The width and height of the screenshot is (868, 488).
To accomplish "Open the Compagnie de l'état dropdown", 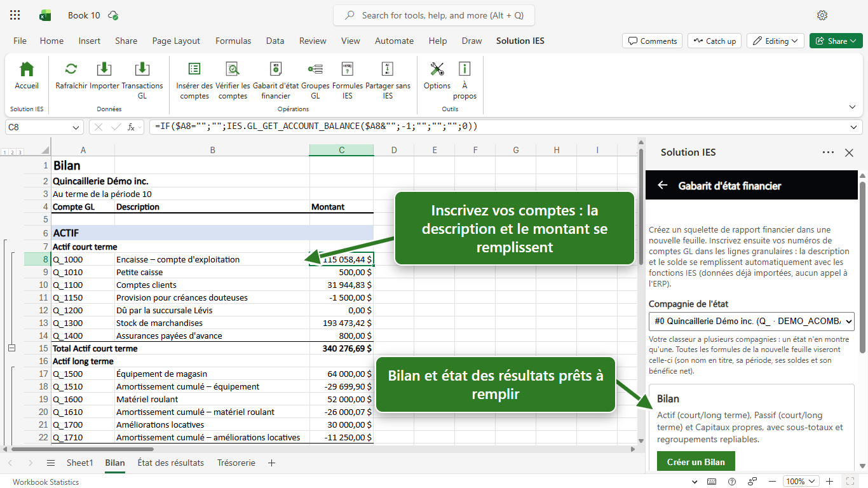I will [x=752, y=321].
